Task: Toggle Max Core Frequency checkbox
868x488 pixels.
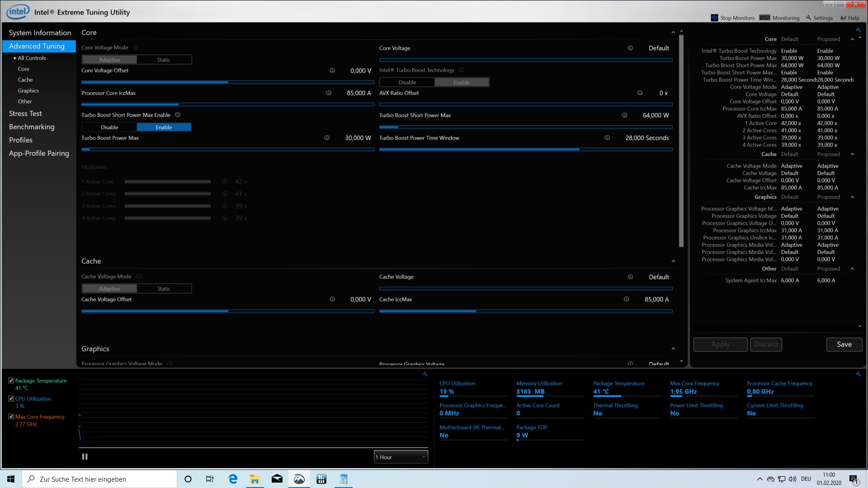Action: [11, 417]
